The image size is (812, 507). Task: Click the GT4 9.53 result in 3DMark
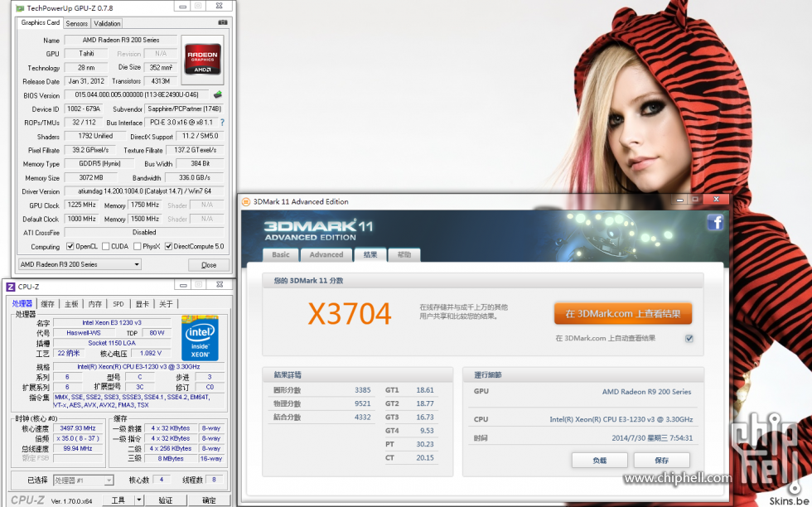427,430
